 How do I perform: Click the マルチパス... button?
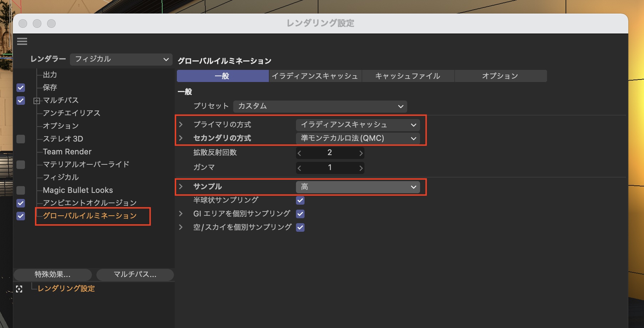[135, 275]
